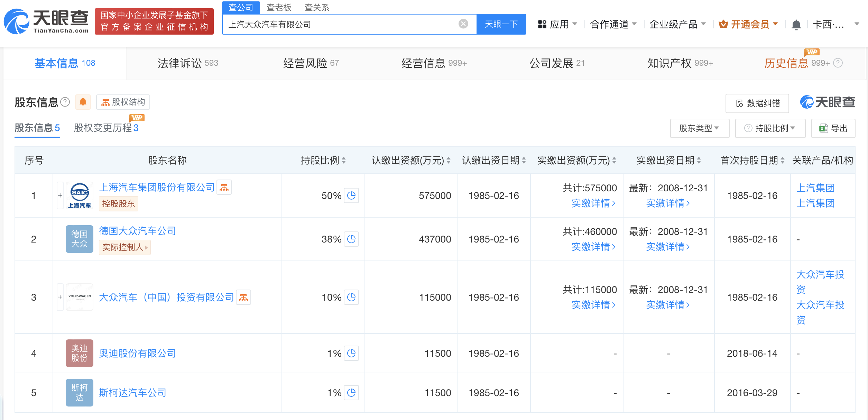This screenshot has height=420, width=868.
Task: Click the orange bell alert next to 股东信息
Action: tap(83, 102)
